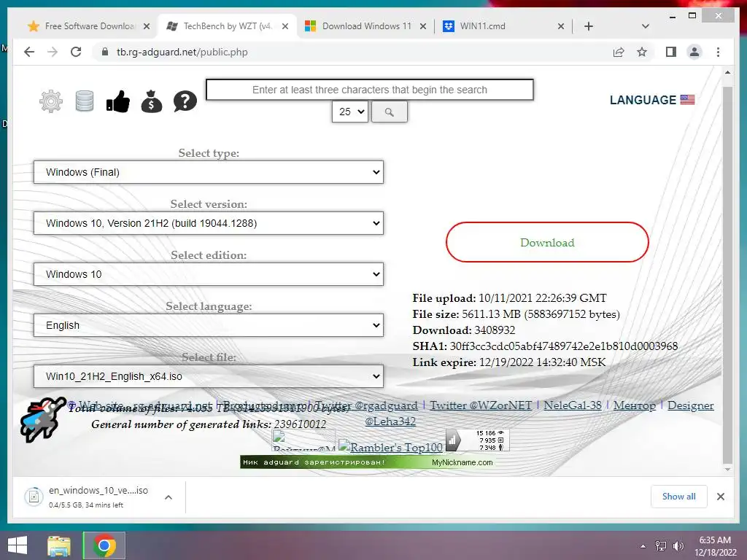Click the ninja cat mascot icon
This screenshot has height=560, width=747.
42,419
